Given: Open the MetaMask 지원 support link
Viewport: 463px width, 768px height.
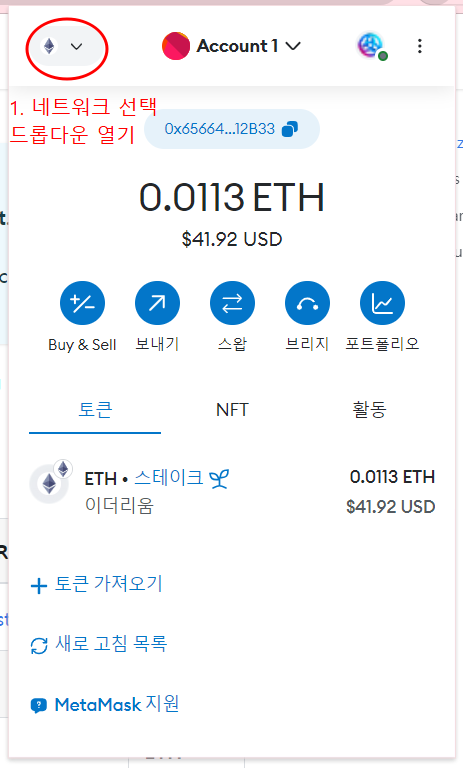Looking at the screenshot, I should click(104, 704).
